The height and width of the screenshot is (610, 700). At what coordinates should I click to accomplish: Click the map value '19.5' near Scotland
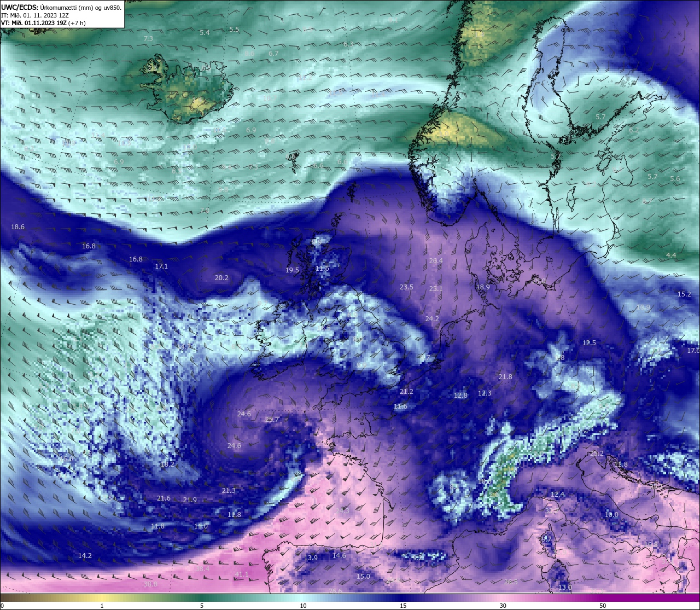[293, 270]
